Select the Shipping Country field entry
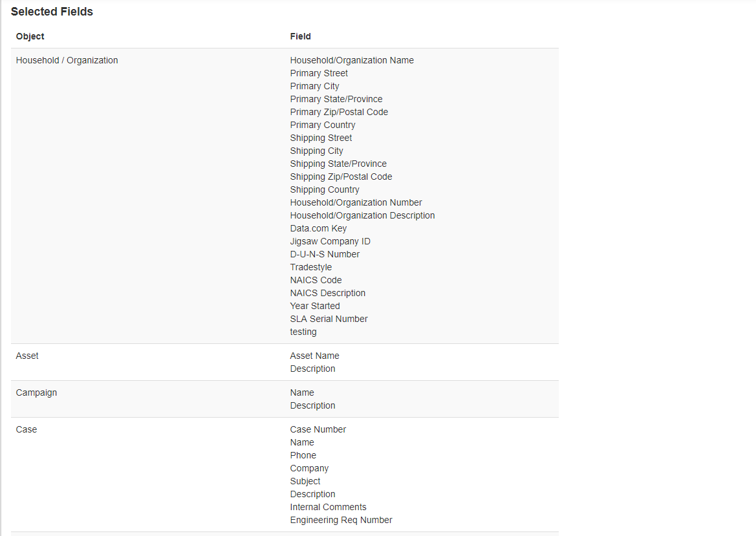 coord(325,190)
